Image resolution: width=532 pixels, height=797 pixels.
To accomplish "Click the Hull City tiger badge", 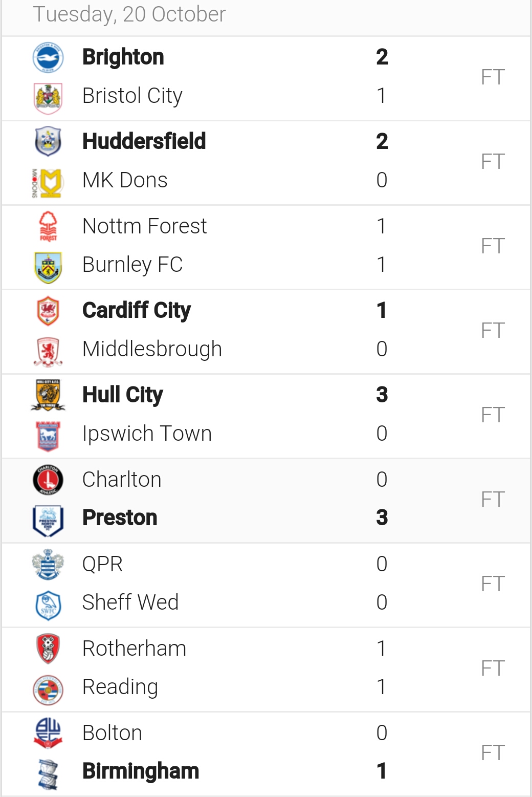I will (48, 395).
